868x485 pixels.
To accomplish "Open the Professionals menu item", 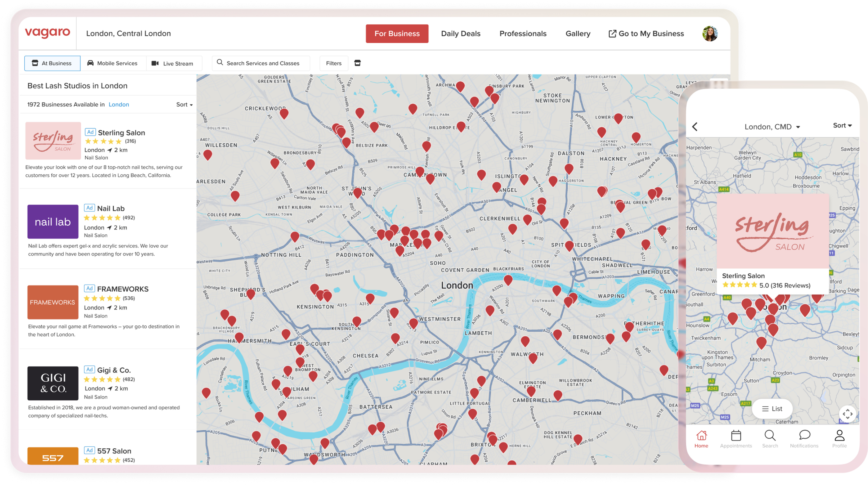I will (523, 34).
